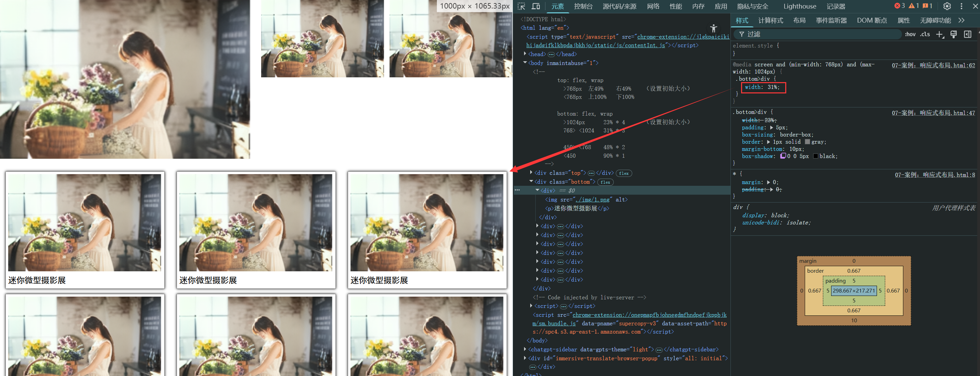Click the accessibility figure icon overlay
Screen dimensions: 980x376
pos(713,28)
